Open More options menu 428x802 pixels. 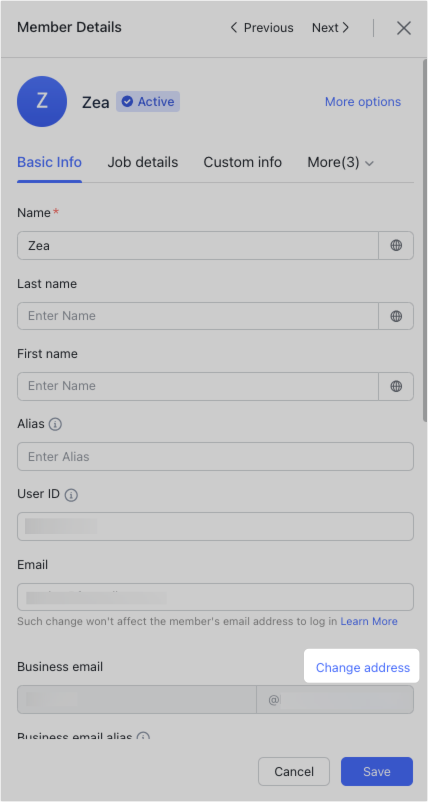click(363, 102)
